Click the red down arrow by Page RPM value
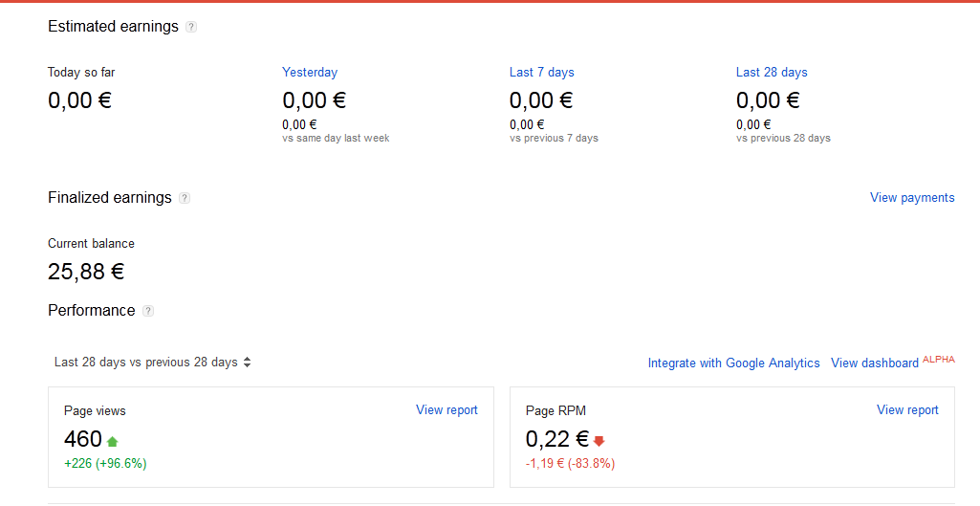Screen dimensions: 980x506 [599, 441]
